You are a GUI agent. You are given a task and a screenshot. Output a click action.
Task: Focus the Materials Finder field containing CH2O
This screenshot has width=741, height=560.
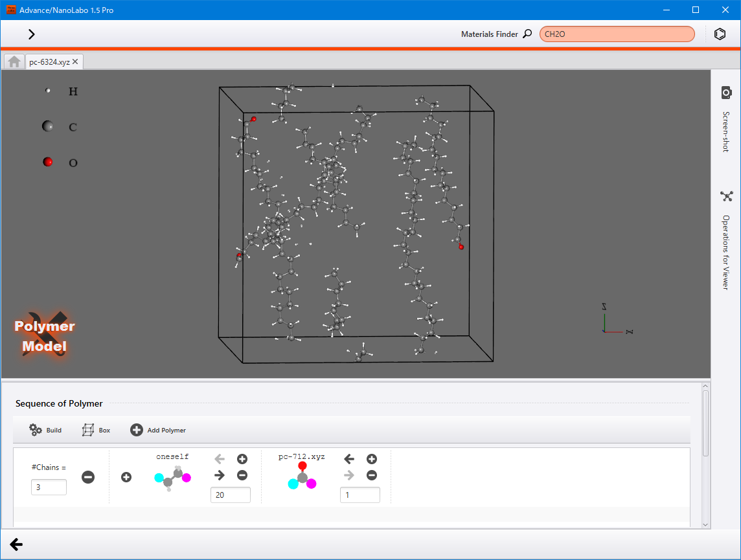pos(617,34)
